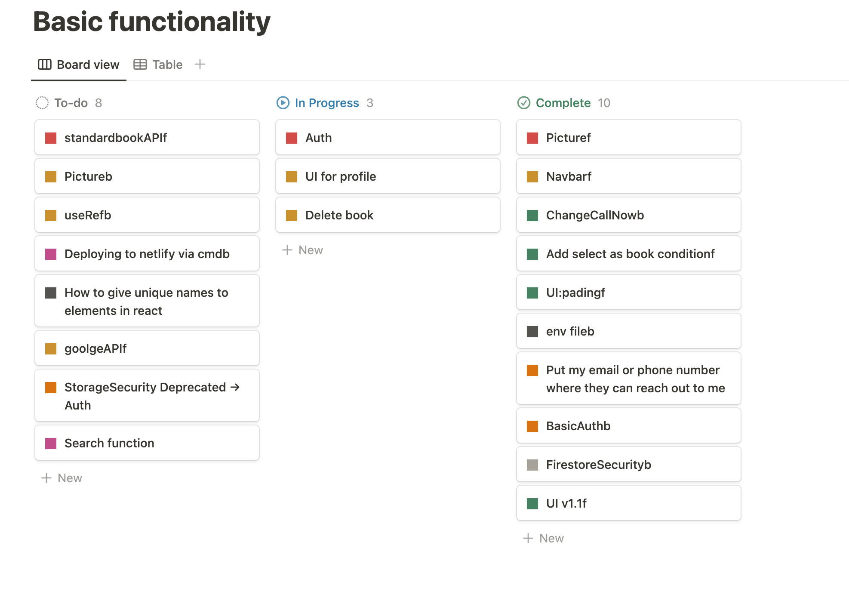The image size is (849, 616).
Task: Open the FirestoreSecurityb card
Action: pyautogui.click(x=628, y=465)
